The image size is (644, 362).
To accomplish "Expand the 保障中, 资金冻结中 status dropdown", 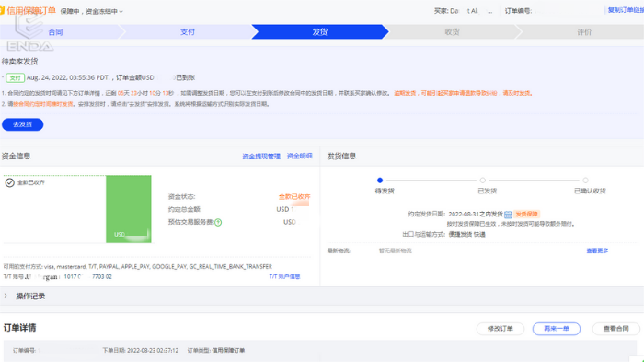I will click(x=92, y=12).
